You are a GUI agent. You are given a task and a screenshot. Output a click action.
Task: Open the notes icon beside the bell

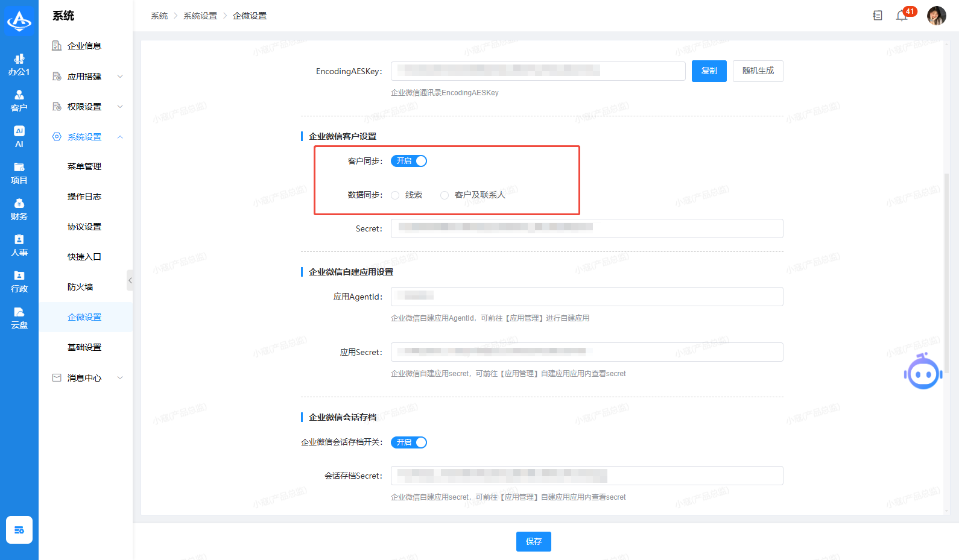coord(878,16)
